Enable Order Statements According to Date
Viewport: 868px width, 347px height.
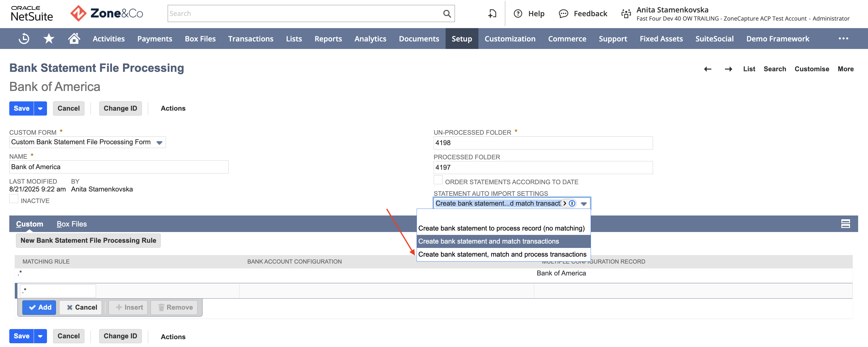point(438,180)
